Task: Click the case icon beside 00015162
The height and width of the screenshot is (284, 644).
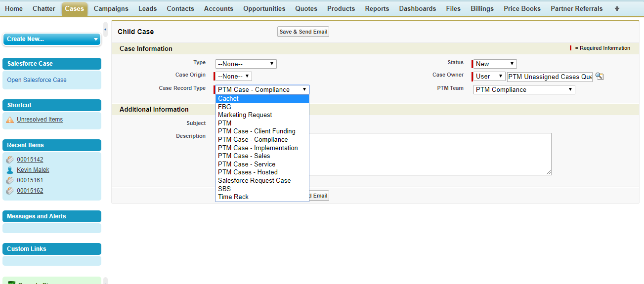Action: (x=10, y=191)
